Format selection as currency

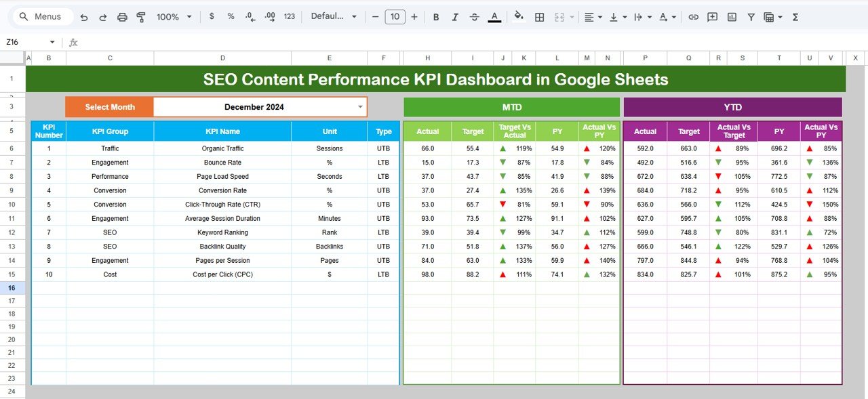(x=211, y=16)
